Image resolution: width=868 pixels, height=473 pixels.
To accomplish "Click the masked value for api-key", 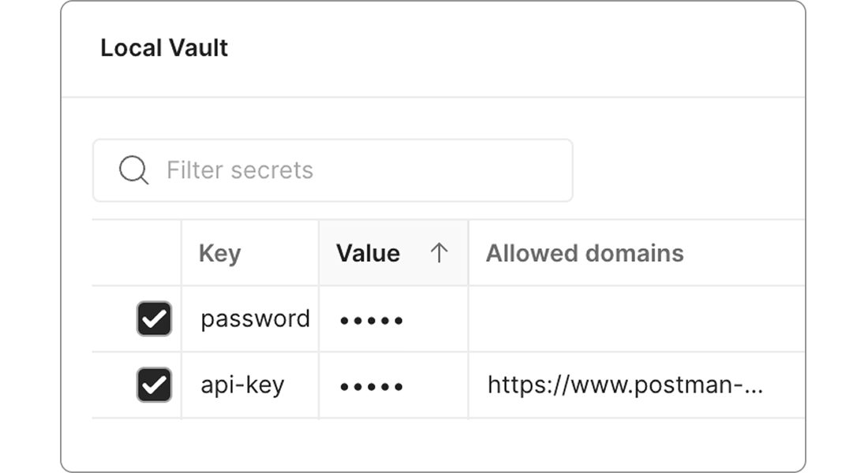I will click(x=372, y=386).
